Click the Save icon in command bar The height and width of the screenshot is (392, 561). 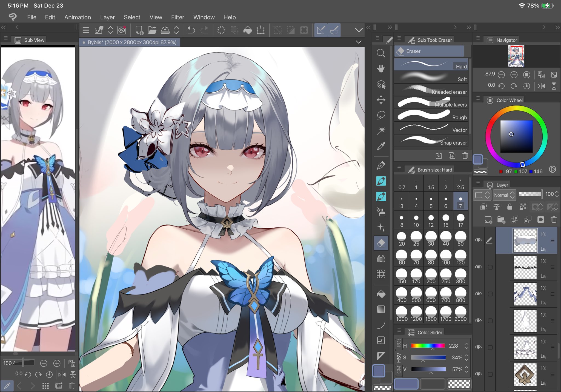pyautogui.click(x=165, y=30)
